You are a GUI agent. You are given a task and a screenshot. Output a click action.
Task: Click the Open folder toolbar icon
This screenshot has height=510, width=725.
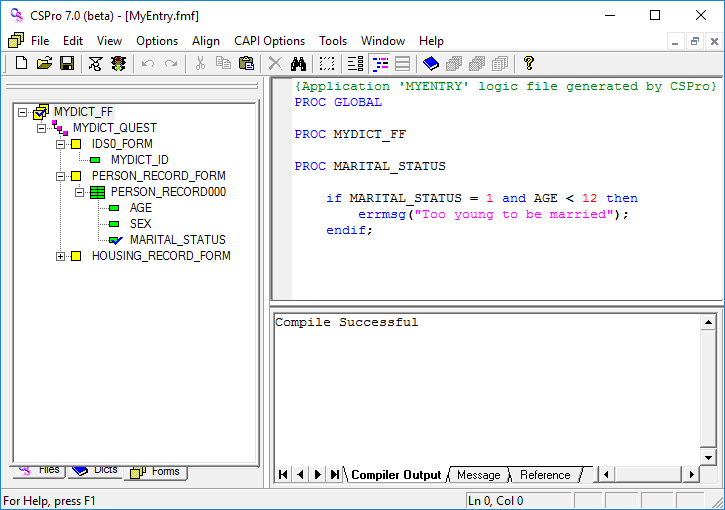pos(44,63)
